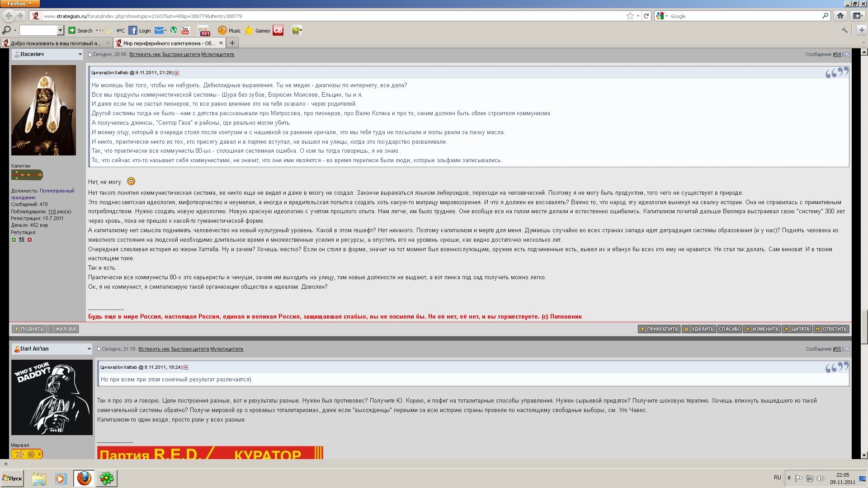Select the 'Мир периферийного капитализма' tab
The image size is (868, 488).
[x=169, y=43]
